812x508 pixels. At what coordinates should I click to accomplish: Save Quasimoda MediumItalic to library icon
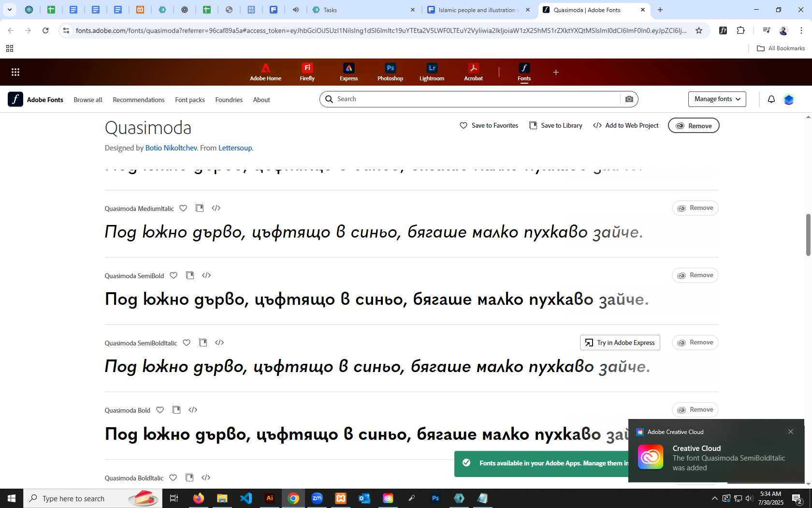(200, 208)
